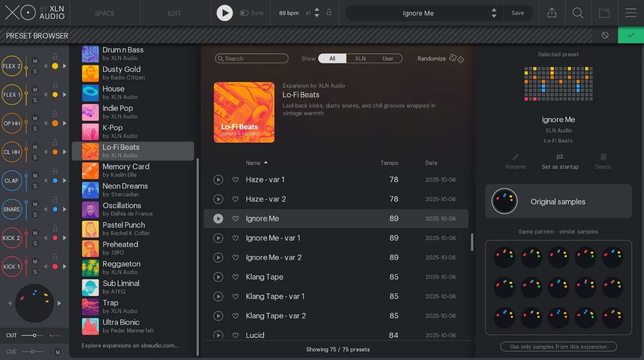Open the hamburger menu icon
This screenshot has height=360, width=644.
(631, 13)
